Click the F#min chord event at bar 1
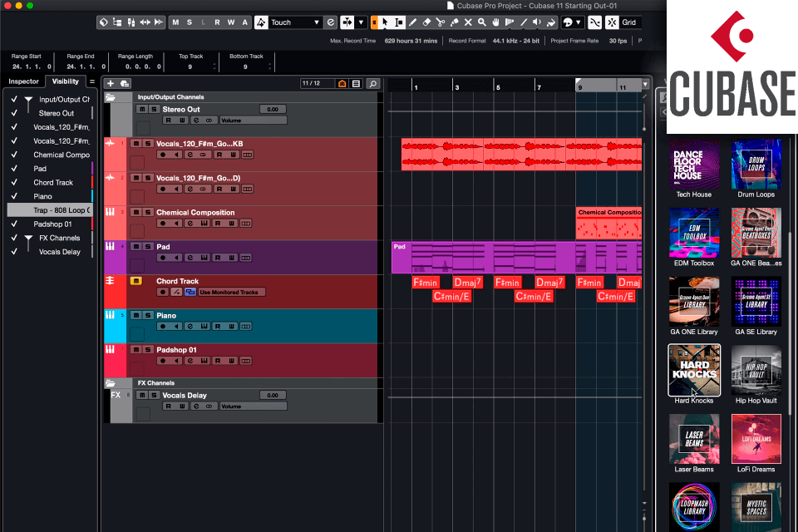Image resolution: width=798 pixels, height=532 pixels. tap(425, 283)
